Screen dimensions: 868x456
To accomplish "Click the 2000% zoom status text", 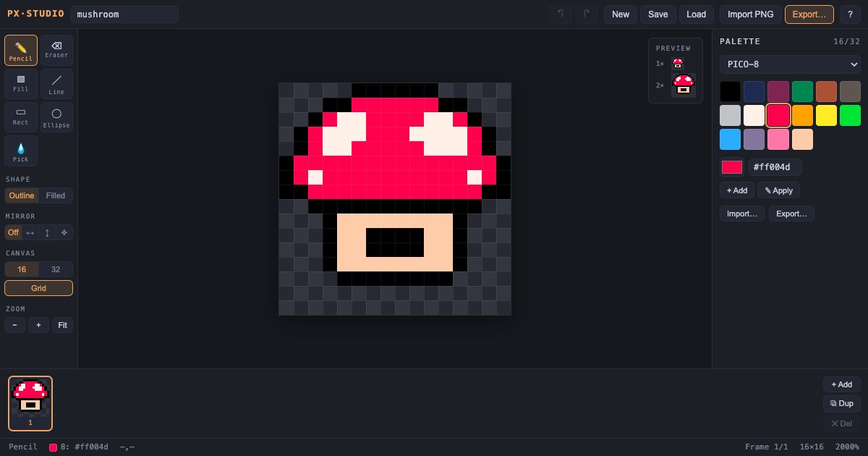I will (x=847, y=447).
